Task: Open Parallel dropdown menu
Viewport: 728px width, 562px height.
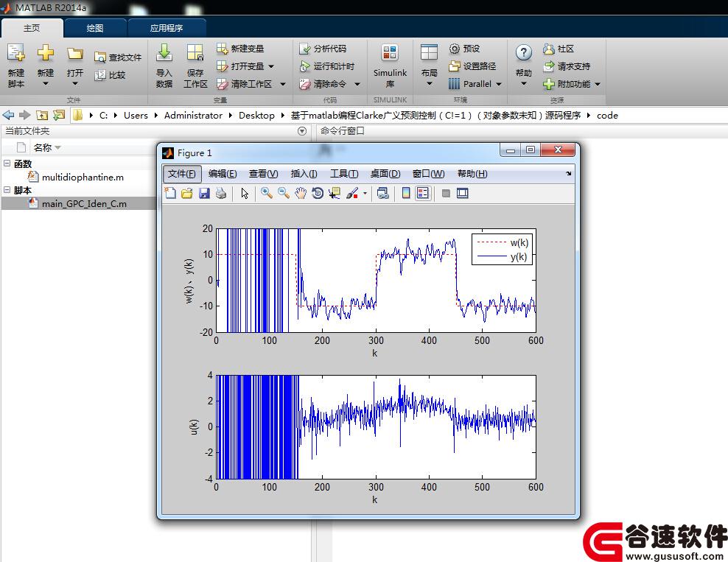Action: click(x=499, y=84)
